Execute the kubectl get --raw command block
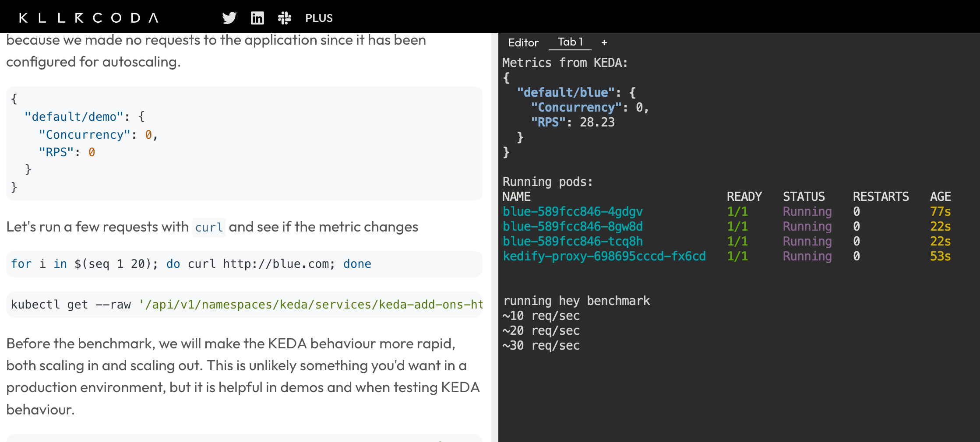The width and height of the screenshot is (980, 442). [244, 304]
